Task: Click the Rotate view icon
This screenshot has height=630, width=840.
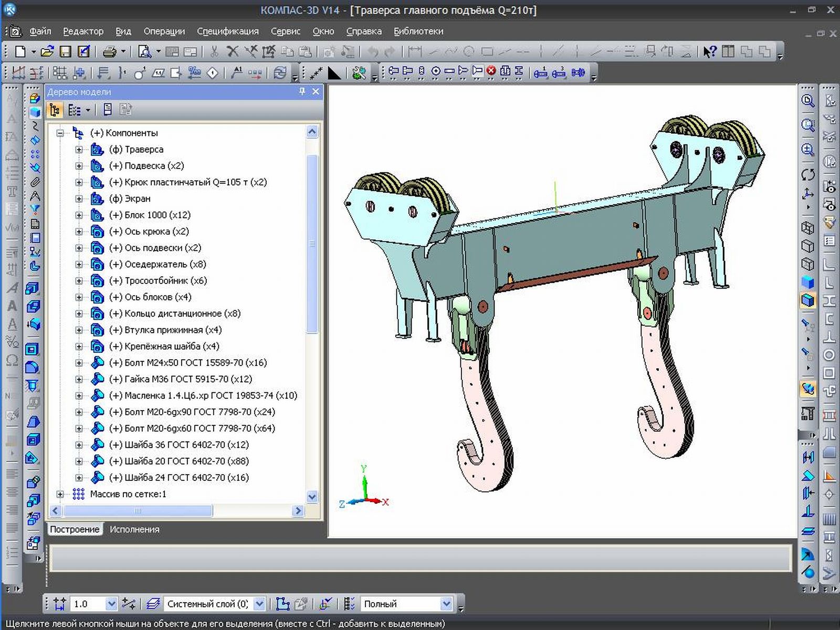Action: click(808, 174)
